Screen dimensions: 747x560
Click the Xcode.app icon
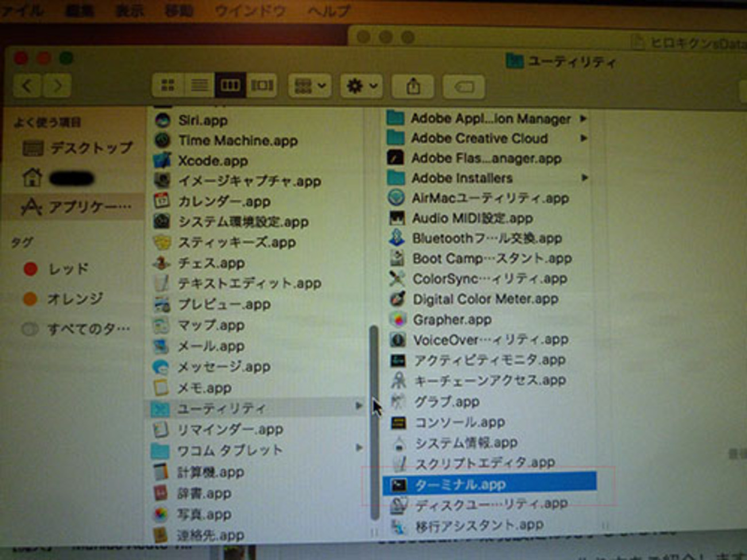click(x=163, y=160)
